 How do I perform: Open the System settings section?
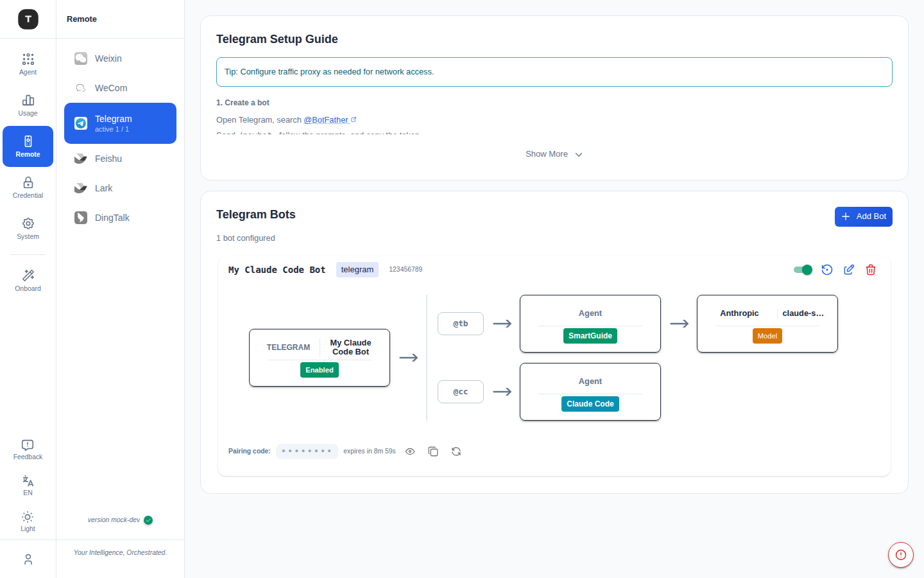(28, 229)
